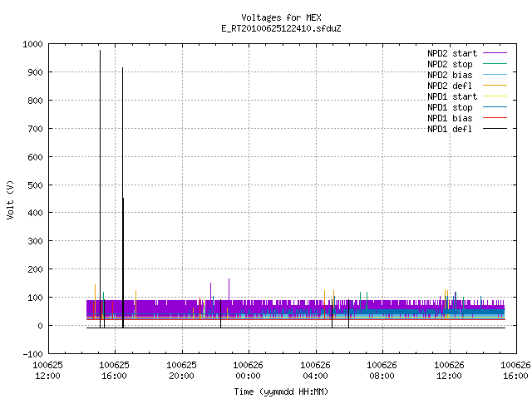This screenshot has width=532, height=399.
Task: Click the dark blue NPD1 stop legend line
Action: point(495,107)
